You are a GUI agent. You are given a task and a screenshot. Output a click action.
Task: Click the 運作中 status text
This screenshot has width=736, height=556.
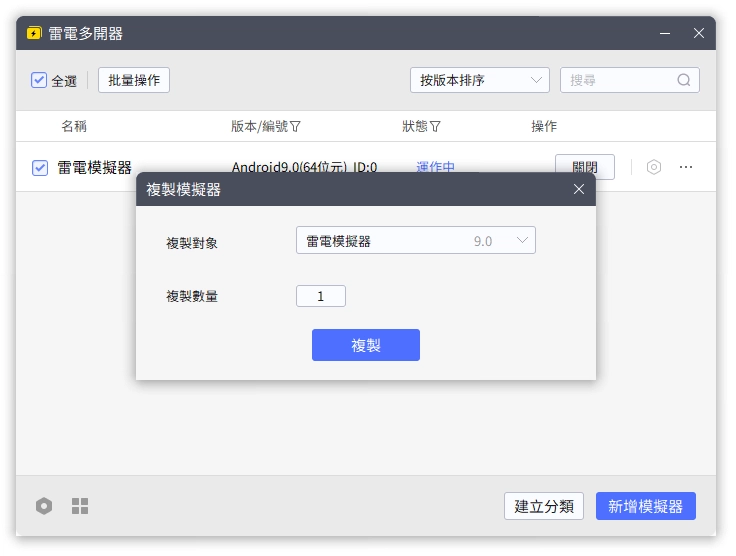[435, 167]
